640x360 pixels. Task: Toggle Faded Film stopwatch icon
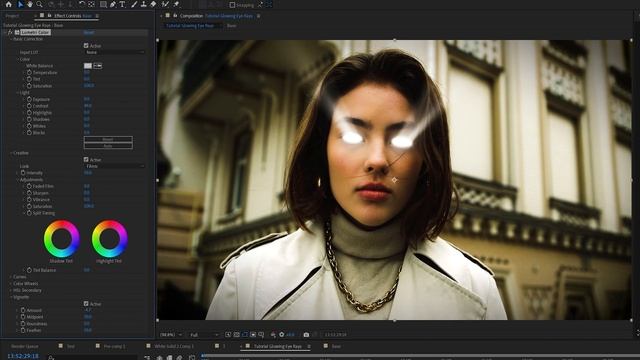click(29, 186)
